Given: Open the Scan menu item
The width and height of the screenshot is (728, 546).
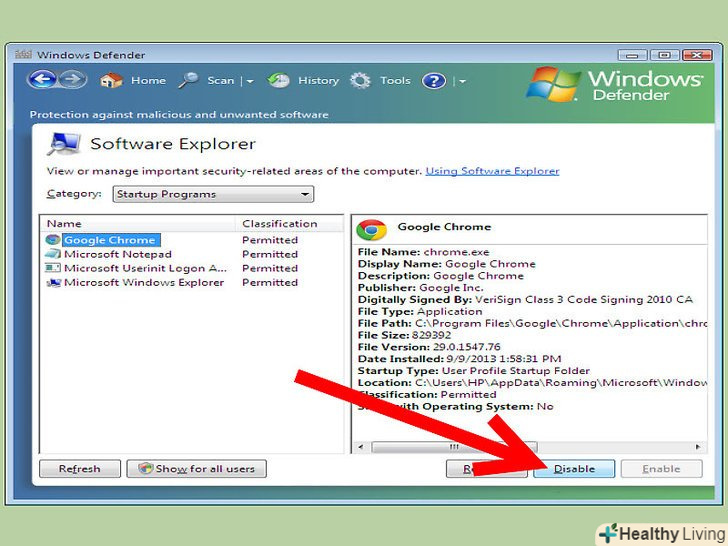Looking at the screenshot, I should pyautogui.click(x=221, y=80).
